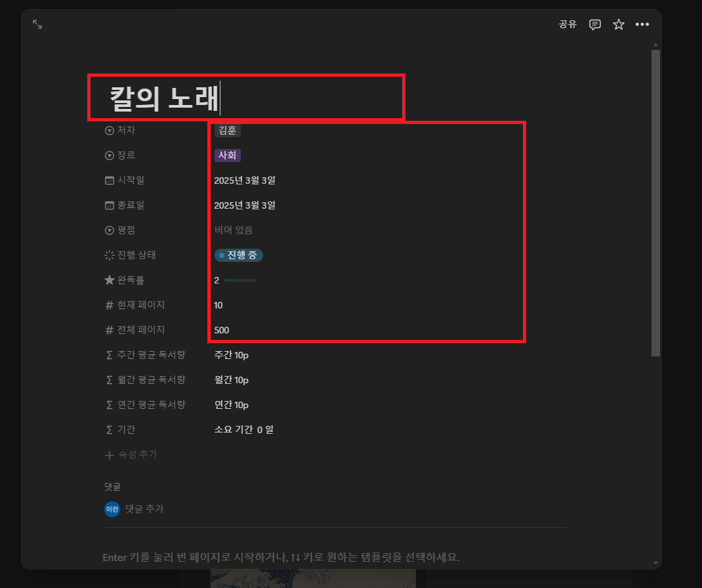Click the 주간 10p formula value
Viewport: 702px width, 588px height.
232,355
